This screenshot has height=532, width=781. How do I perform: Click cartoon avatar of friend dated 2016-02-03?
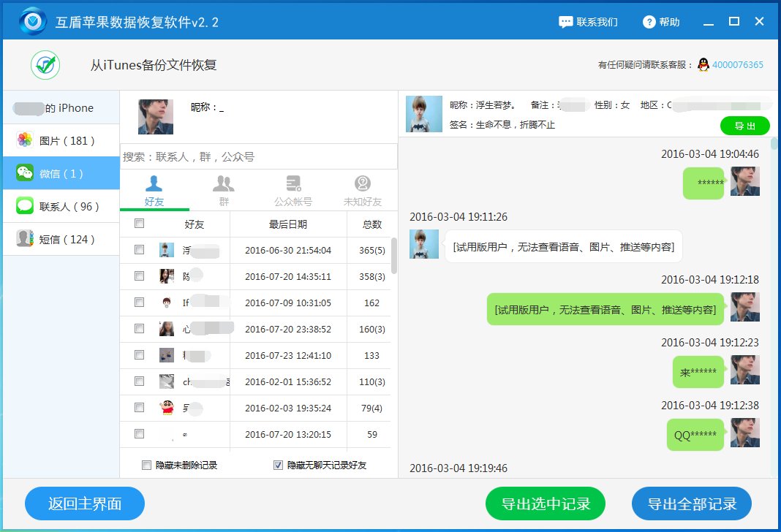(x=166, y=408)
